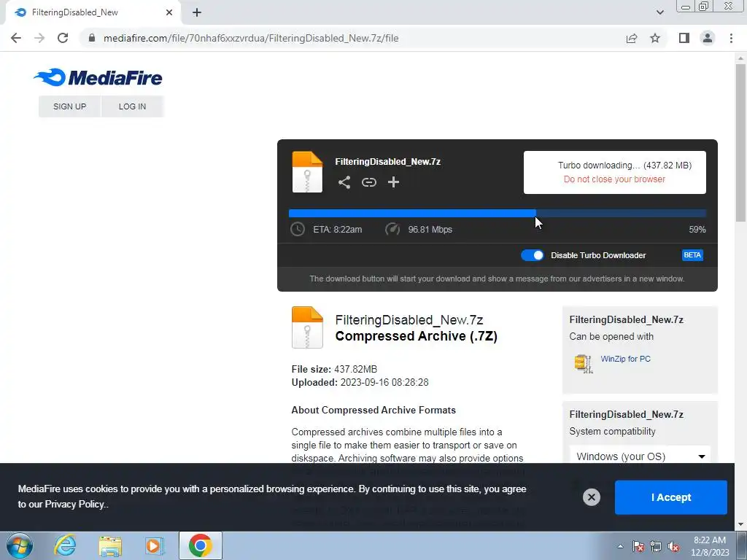The height and width of the screenshot is (560, 747).
Task: Open the Chrome three-dot menu
Action: pyautogui.click(x=731, y=38)
